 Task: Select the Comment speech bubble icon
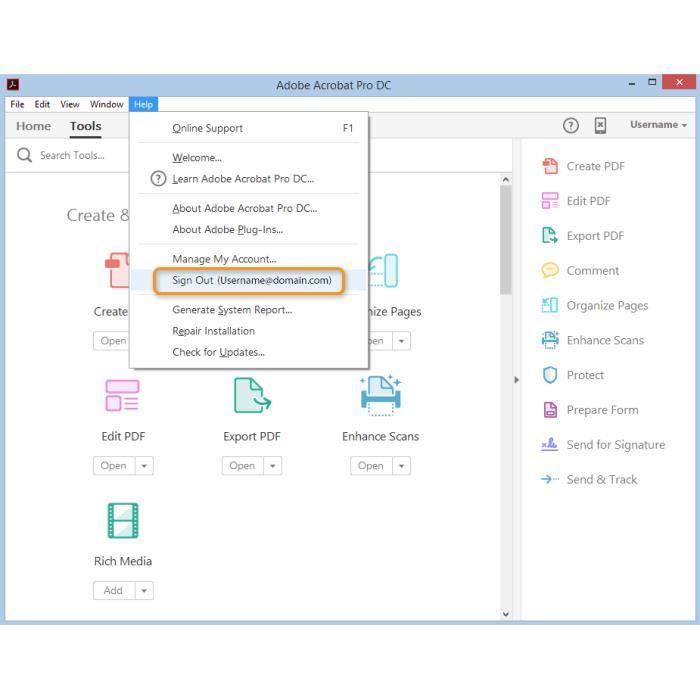pyautogui.click(x=550, y=270)
